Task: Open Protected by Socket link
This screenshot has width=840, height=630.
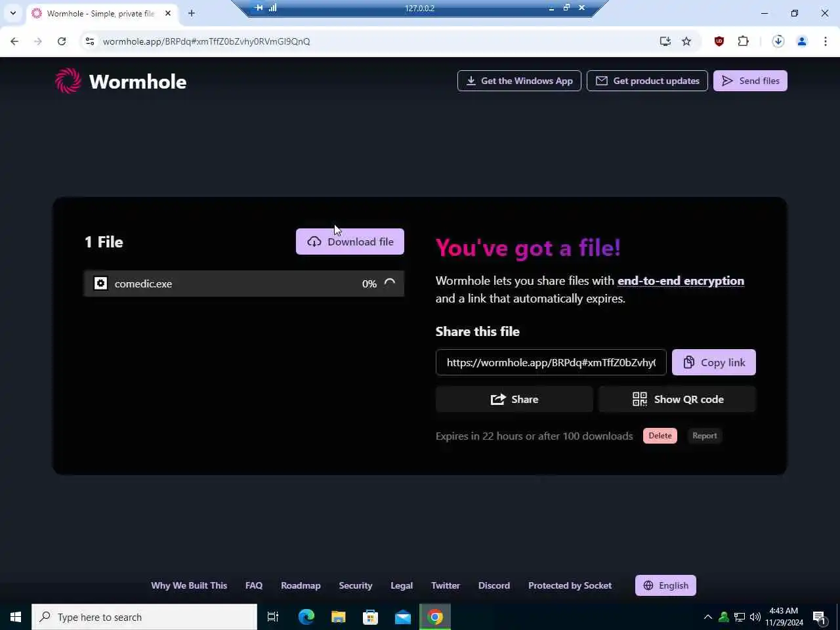Action: (570, 585)
